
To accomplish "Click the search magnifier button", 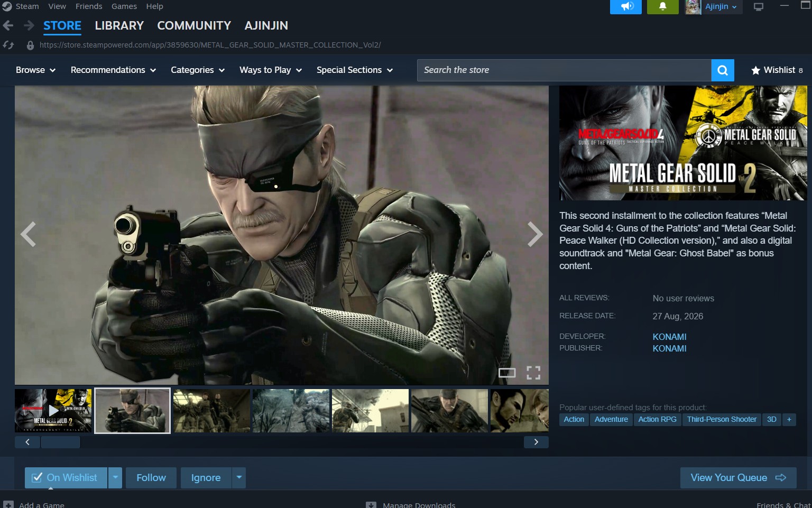I will [723, 70].
